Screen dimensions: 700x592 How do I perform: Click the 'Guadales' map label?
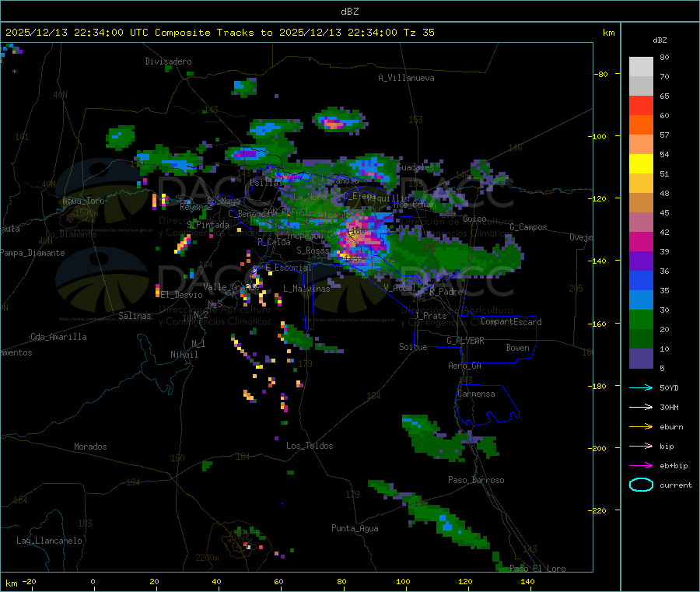click(x=415, y=167)
